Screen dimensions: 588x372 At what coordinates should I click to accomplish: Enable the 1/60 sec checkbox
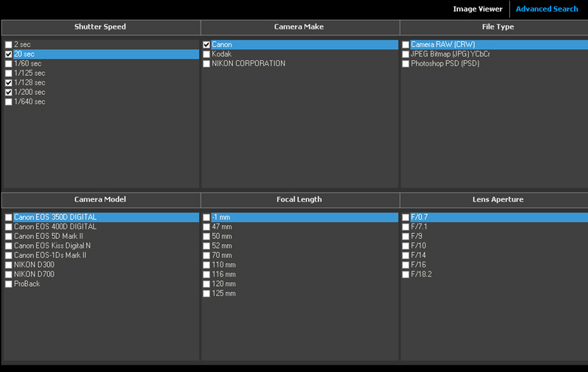(9, 64)
